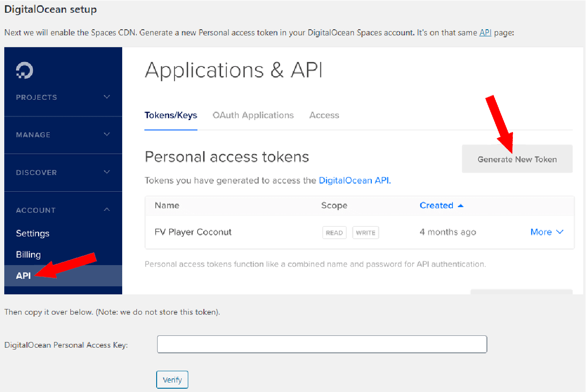The image size is (586, 392).
Task: Switch to the Tokens/Keys tab
Action: pos(171,115)
